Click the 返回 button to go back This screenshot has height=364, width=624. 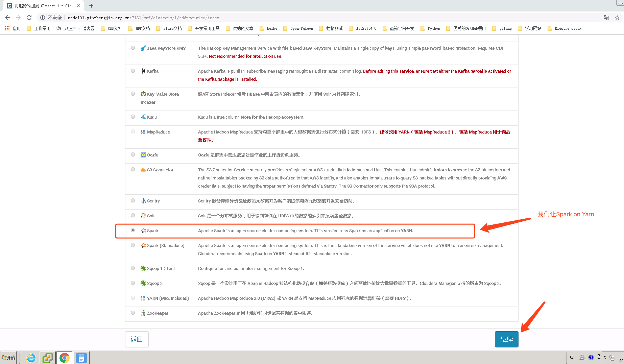click(137, 339)
